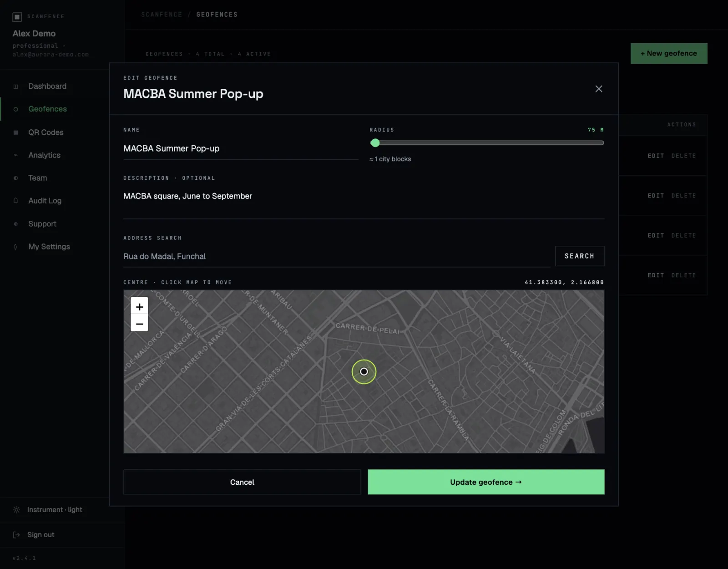Click the sign out arrow icon

(x=16, y=535)
